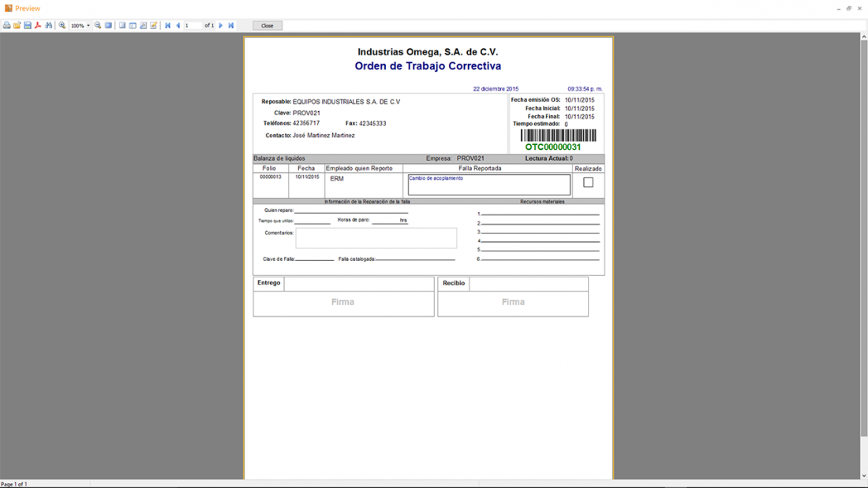Click the edit page icon with pencil
This screenshot has width=868, height=488.
[x=154, y=26]
